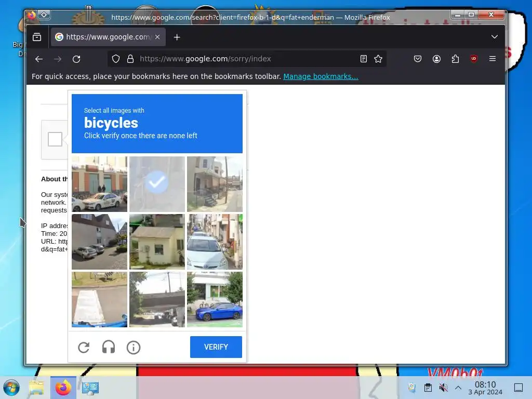The width and height of the screenshot is (532, 399).
Task: Toggle reader view icon in address bar
Action: coord(363,59)
